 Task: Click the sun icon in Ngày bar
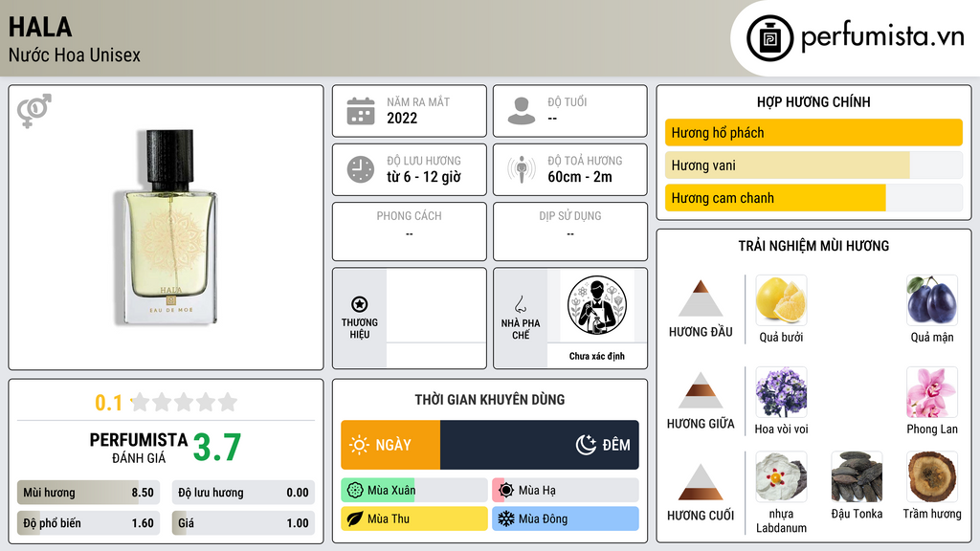click(x=360, y=445)
